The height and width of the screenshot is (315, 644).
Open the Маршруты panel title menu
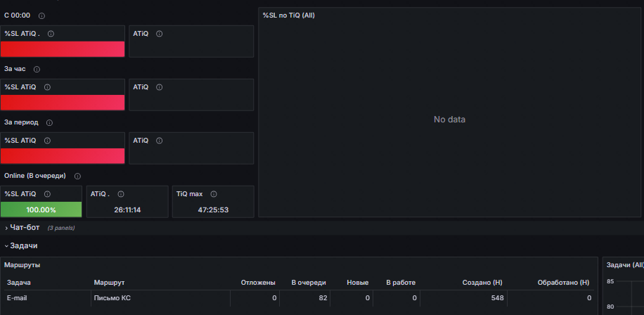click(22, 265)
